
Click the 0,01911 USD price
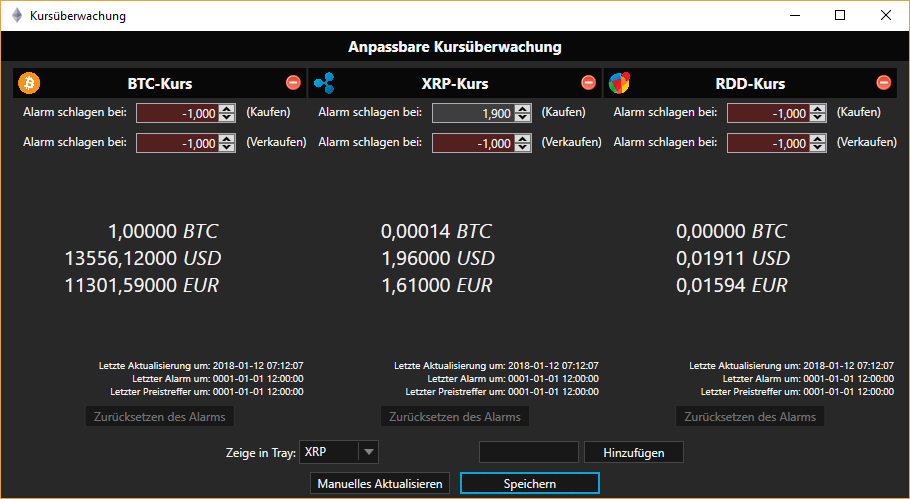pos(733,258)
